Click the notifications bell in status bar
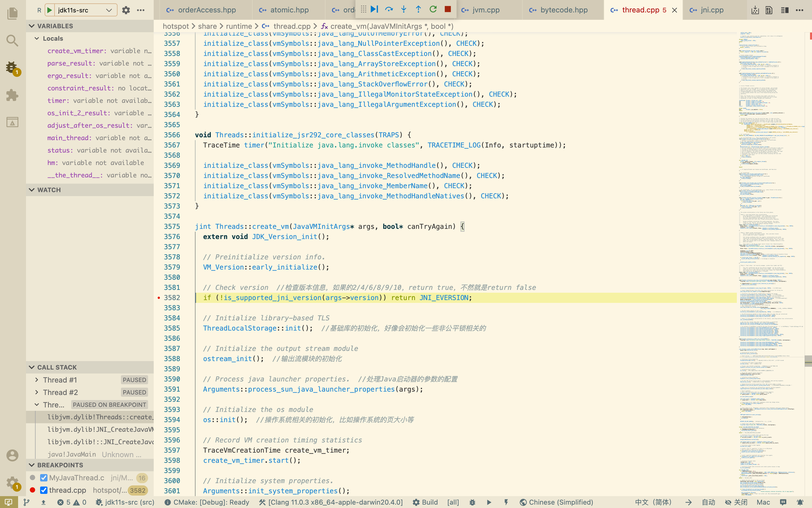This screenshot has height=508, width=812. click(800, 502)
